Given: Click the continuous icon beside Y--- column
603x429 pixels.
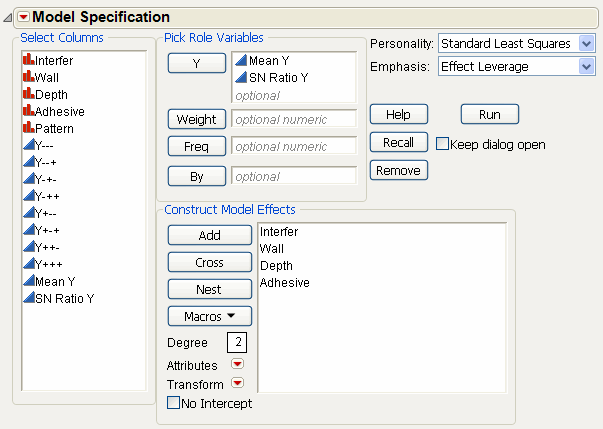Looking at the screenshot, I should click(x=27, y=146).
